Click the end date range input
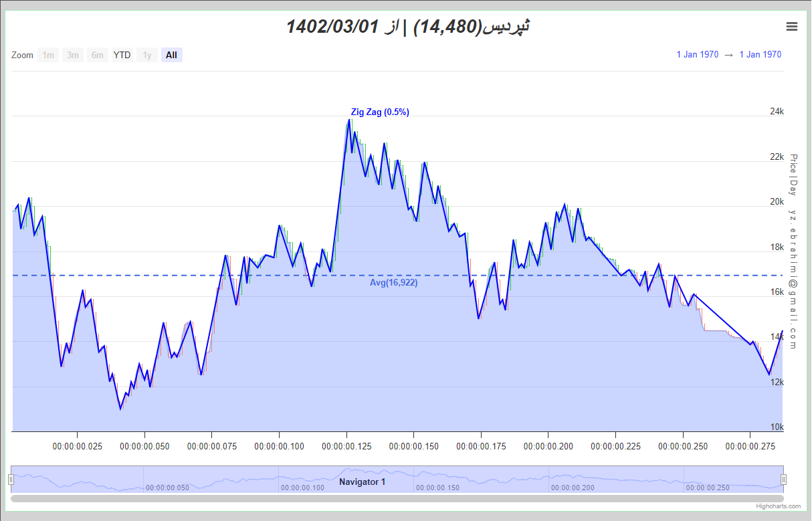 click(760, 55)
